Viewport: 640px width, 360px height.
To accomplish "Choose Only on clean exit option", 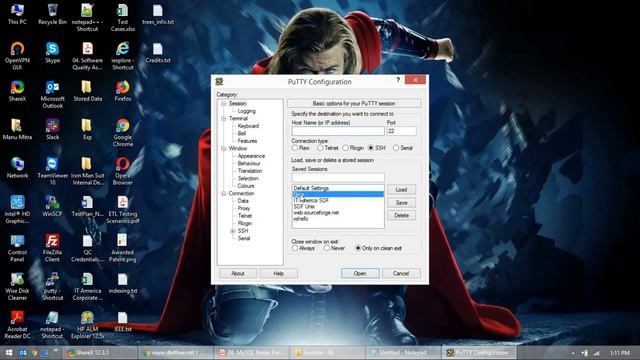I will pos(379,248).
